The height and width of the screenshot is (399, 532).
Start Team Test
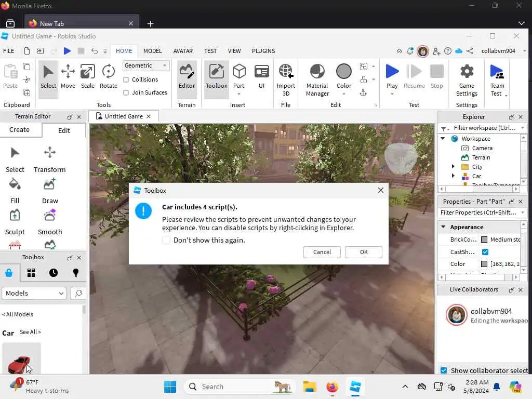497,80
